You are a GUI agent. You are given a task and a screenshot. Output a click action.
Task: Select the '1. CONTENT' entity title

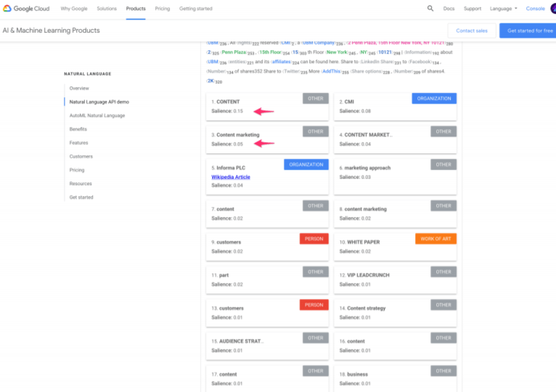pyautogui.click(x=226, y=102)
